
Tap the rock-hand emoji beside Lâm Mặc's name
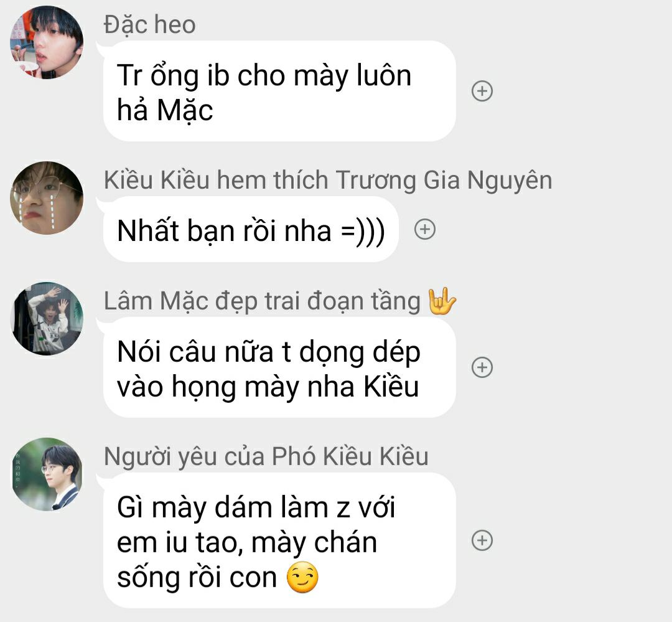(x=442, y=301)
